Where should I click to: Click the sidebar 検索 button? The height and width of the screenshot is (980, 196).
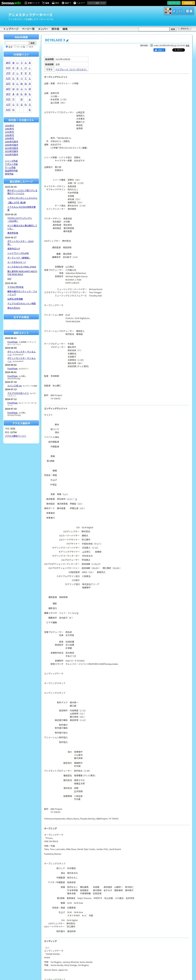(x=32, y=43)
